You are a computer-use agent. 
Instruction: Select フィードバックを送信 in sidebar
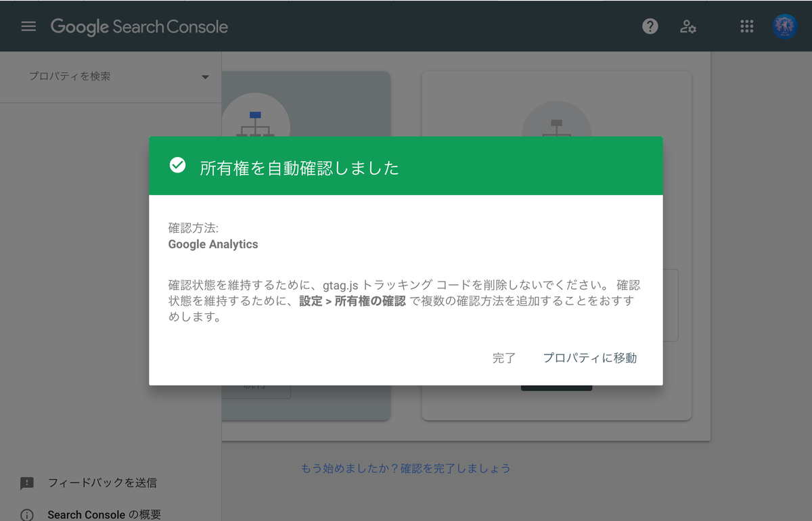tap(102, 483)
